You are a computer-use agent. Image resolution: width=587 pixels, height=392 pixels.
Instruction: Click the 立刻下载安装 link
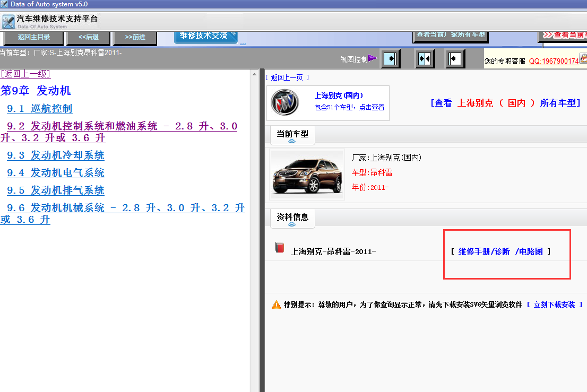tap(555, 304)
